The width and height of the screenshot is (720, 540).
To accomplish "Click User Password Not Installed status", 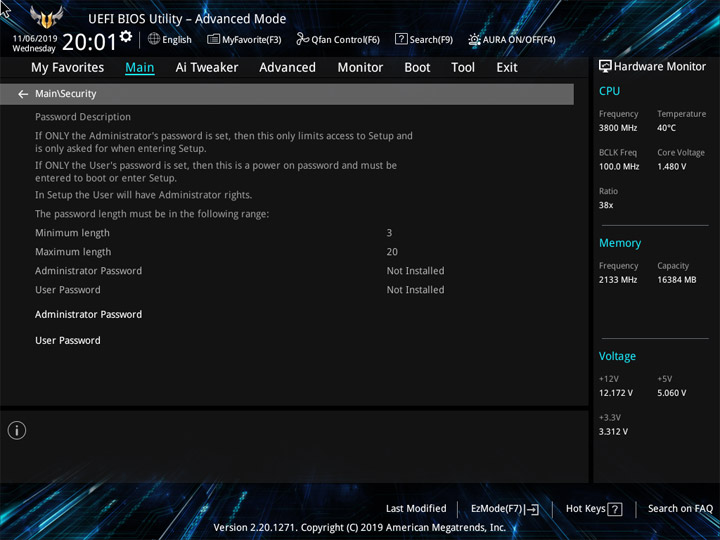I will (x=416, y=290).
